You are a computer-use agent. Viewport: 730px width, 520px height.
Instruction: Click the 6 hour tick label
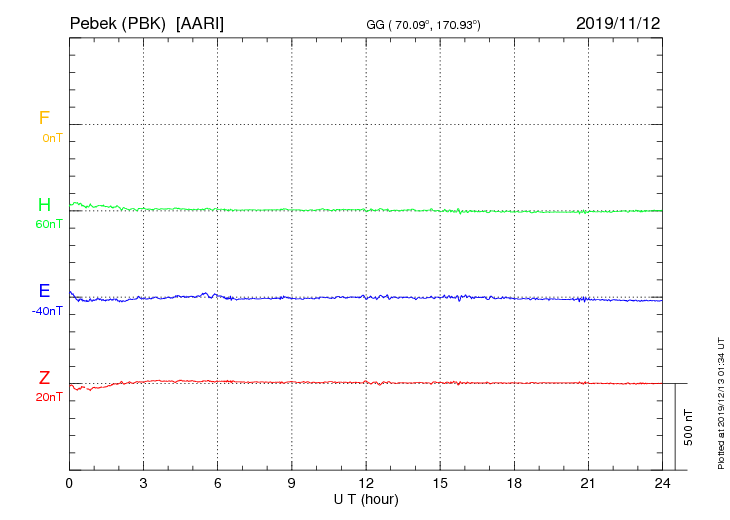[x=217, y=484]
